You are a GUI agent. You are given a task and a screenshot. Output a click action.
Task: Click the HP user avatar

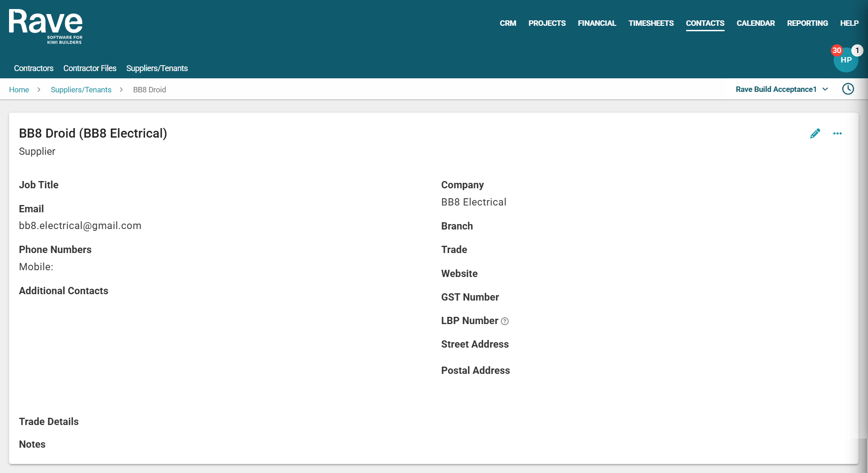[846, 60]
